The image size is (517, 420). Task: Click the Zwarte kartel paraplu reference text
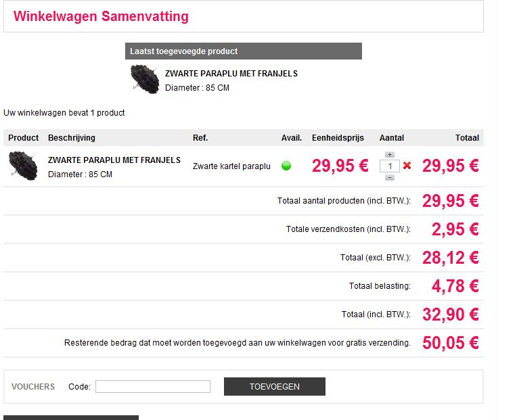231,166
